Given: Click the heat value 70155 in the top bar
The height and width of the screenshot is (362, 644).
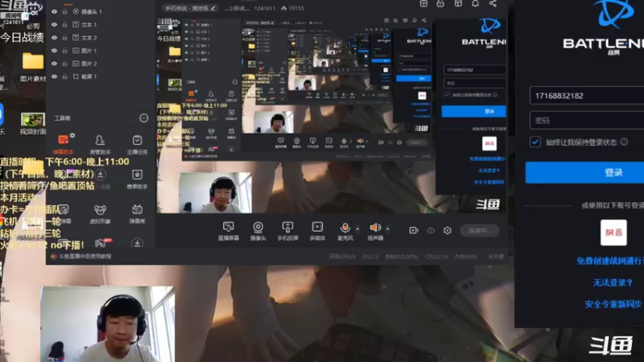Looking at the screenshot, I should [x=292, y=8].
